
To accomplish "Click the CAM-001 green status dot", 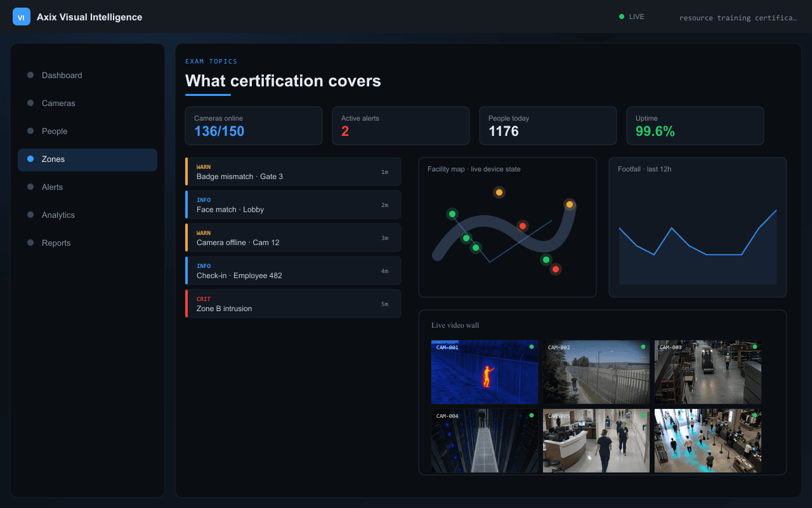I will point(532,347).
